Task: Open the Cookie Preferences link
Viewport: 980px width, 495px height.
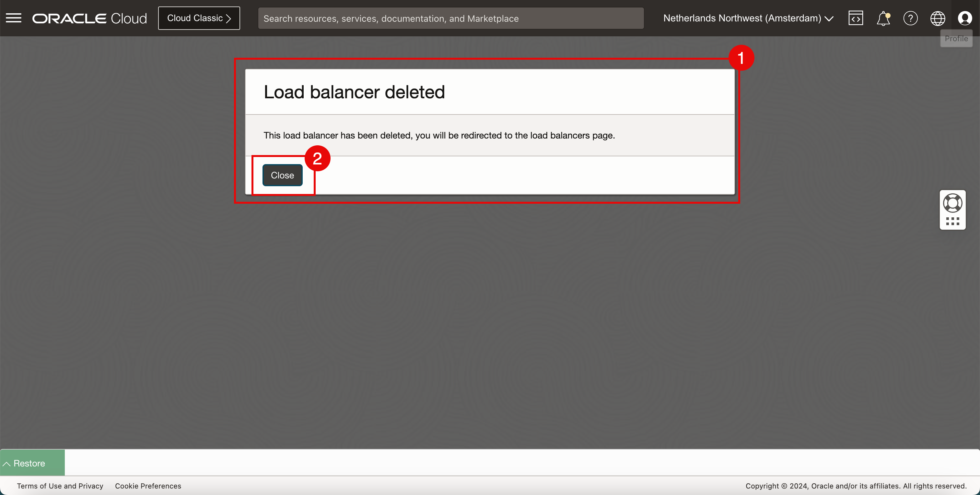Action: [x=148, y=486]
